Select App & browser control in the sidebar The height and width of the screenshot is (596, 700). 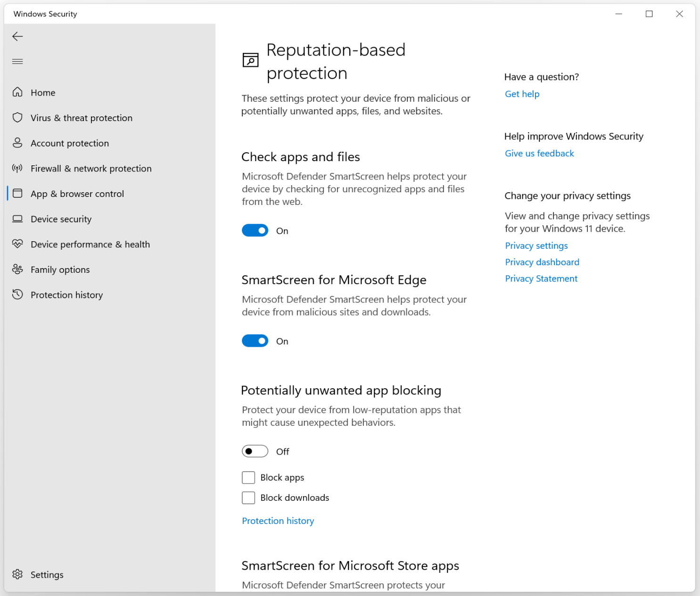coord(77,194)
